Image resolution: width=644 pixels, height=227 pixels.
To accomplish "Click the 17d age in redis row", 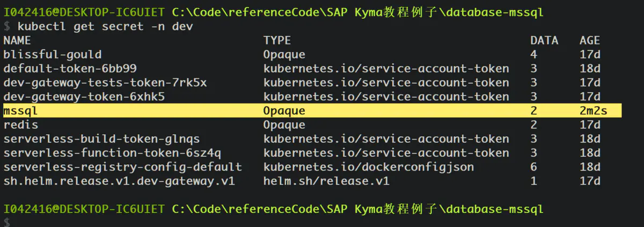I will coord(590,125).
